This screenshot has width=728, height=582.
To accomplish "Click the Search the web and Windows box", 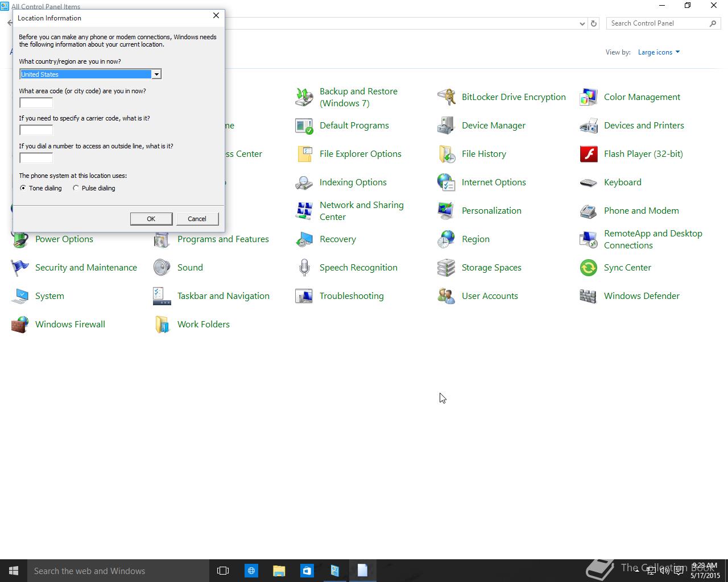I will coord(118,571).
